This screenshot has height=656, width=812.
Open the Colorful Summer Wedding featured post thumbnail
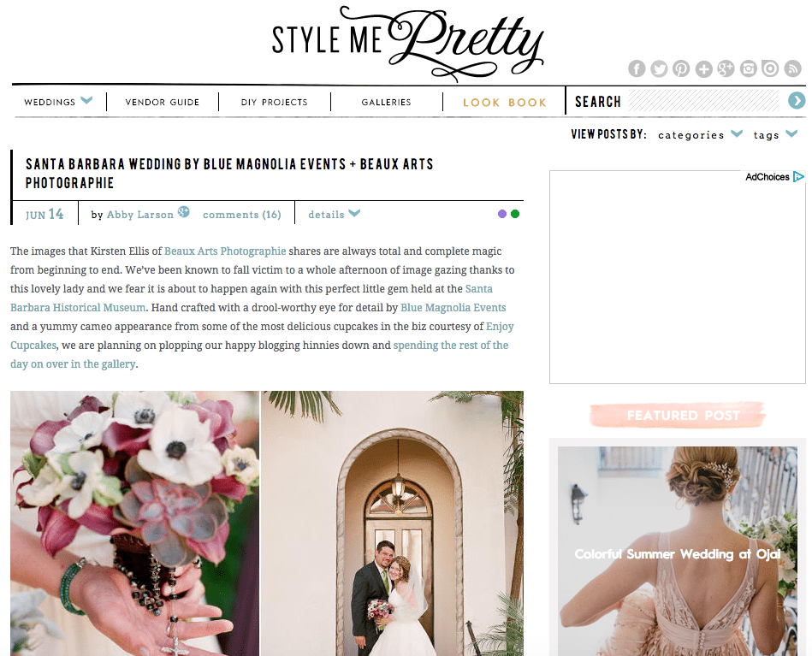(x=678, y=552)
